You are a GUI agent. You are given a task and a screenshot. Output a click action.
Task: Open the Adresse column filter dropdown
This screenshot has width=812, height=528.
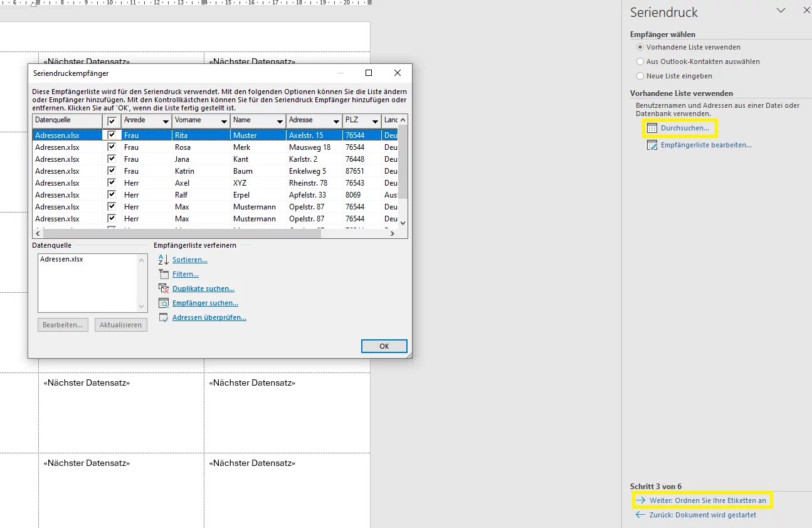click(337, 120)
